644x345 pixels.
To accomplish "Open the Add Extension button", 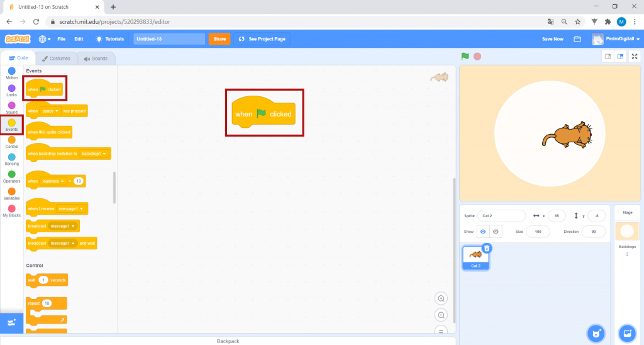I will point(11,322).
